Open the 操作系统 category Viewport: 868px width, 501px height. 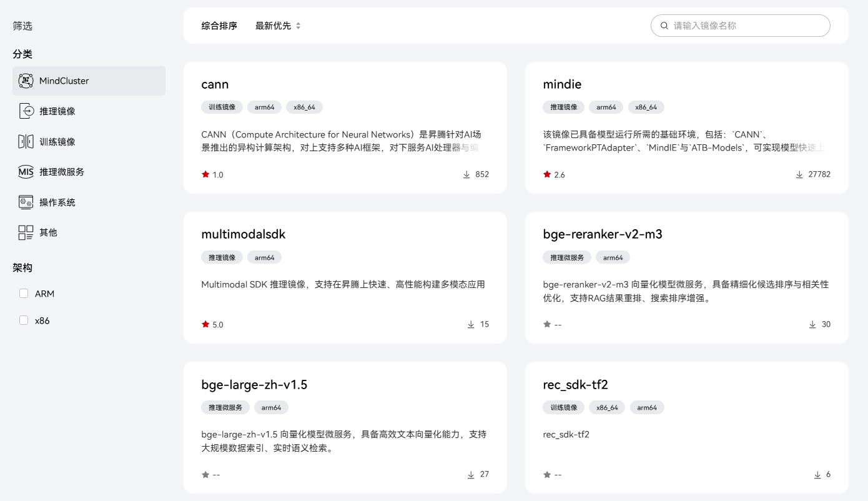[89, 202]
